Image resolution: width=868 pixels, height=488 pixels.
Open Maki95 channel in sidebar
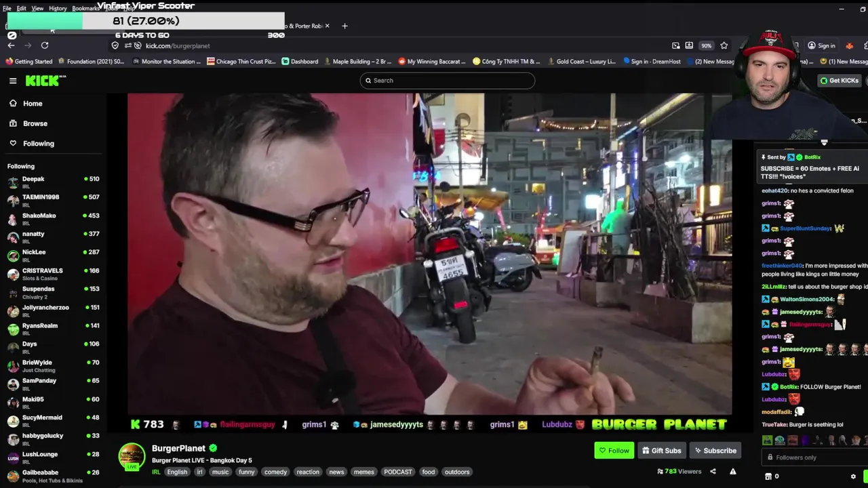pos(53,403)
